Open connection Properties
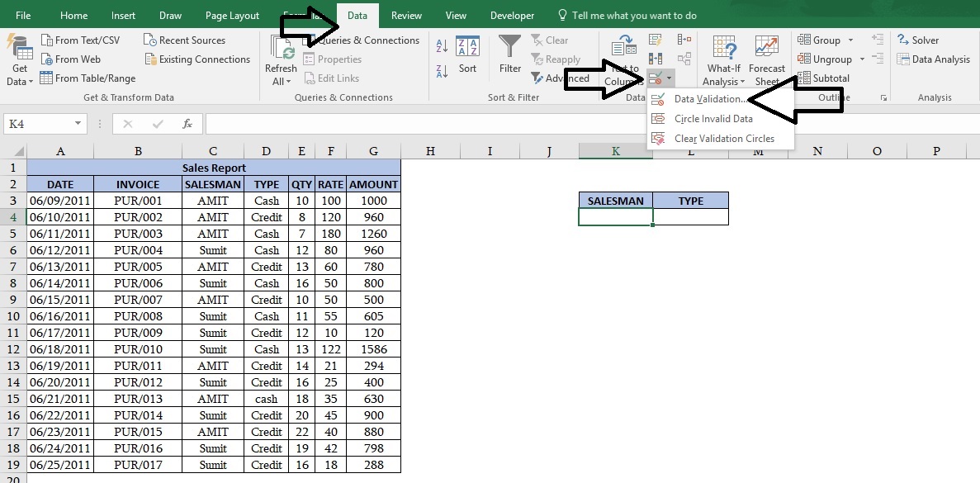Screen dimensions: 980x483 (333, 59)
